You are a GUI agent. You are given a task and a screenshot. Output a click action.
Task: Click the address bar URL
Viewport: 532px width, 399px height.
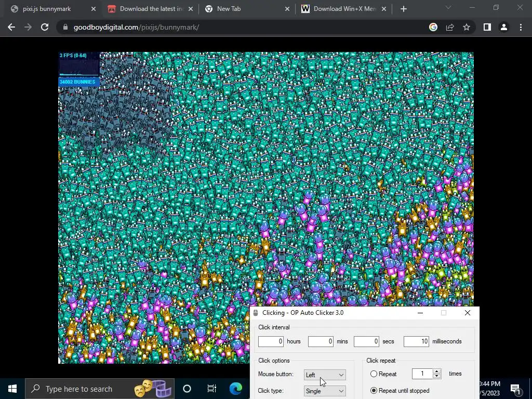point(136,27)
